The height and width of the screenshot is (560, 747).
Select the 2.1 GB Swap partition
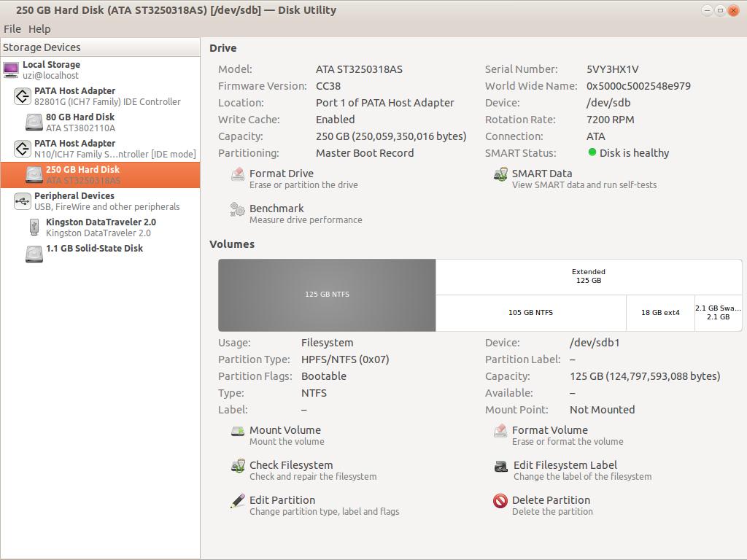coord(718,313)
